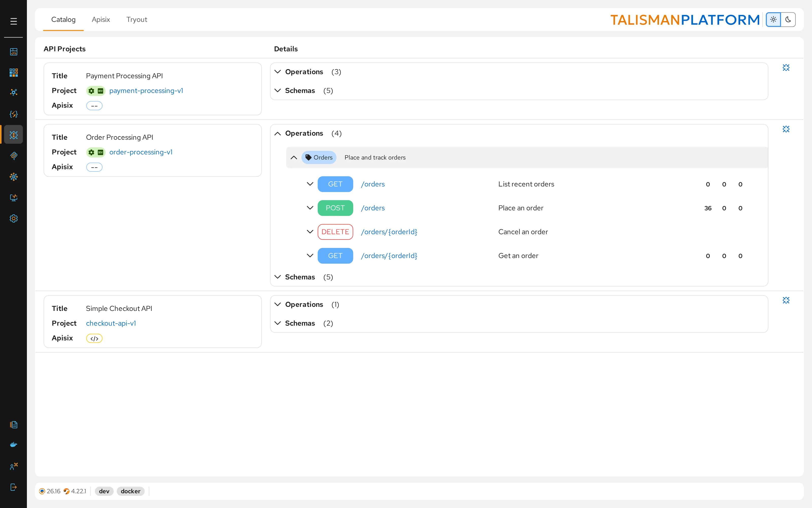Open the checkout-api-v1 project link

tap(111, 323)
